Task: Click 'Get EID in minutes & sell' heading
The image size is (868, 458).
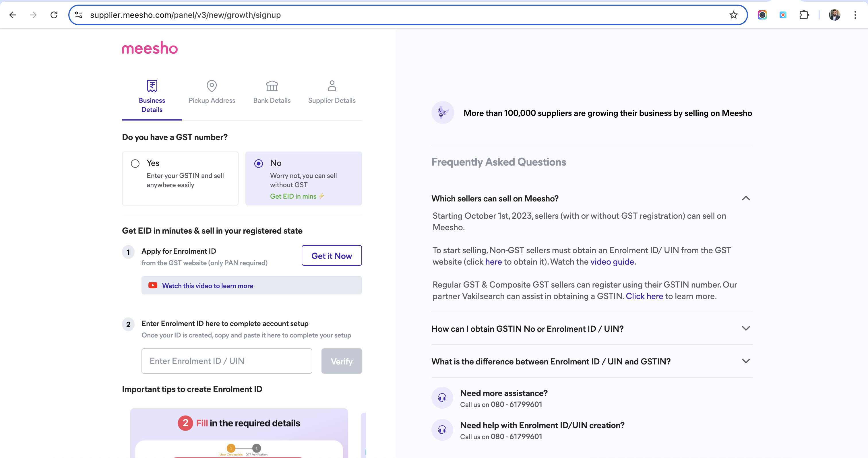Action: click(212, 231)
